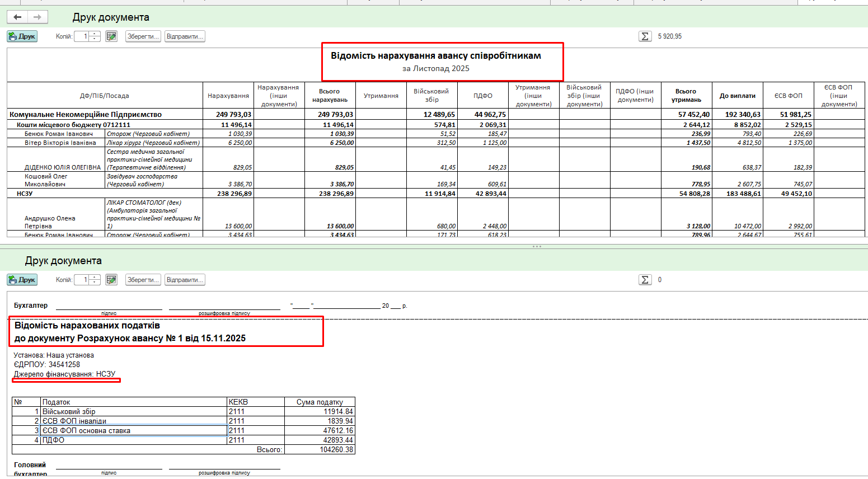The image size is (868, 479).
Task: Increase copies count in the top panel
Action: [95, 34]
